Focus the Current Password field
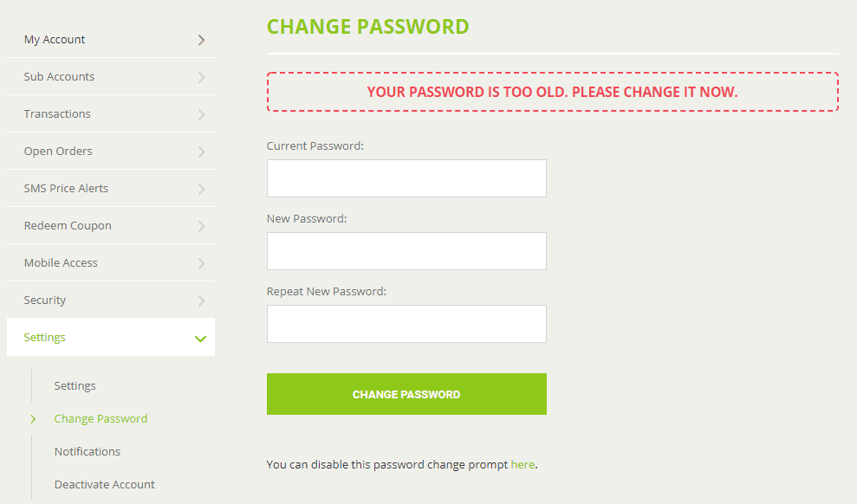 pyautogui.click(x=406, y=178)
